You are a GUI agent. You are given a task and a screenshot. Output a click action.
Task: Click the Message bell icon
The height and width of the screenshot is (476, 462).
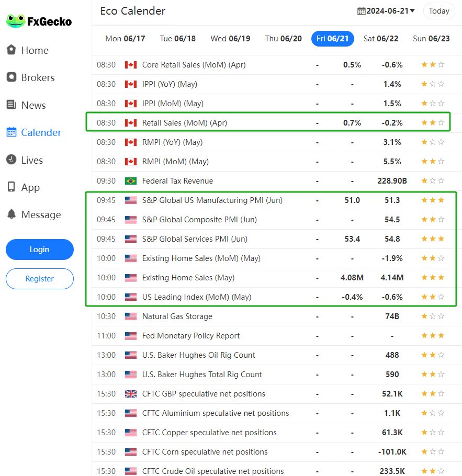(11, 214)
